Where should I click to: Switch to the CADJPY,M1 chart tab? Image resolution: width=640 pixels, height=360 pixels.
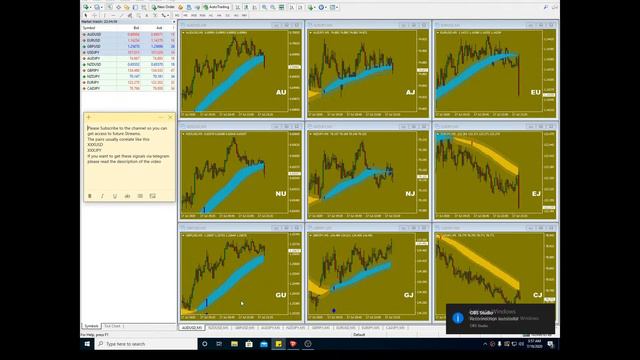click(395, 328)
